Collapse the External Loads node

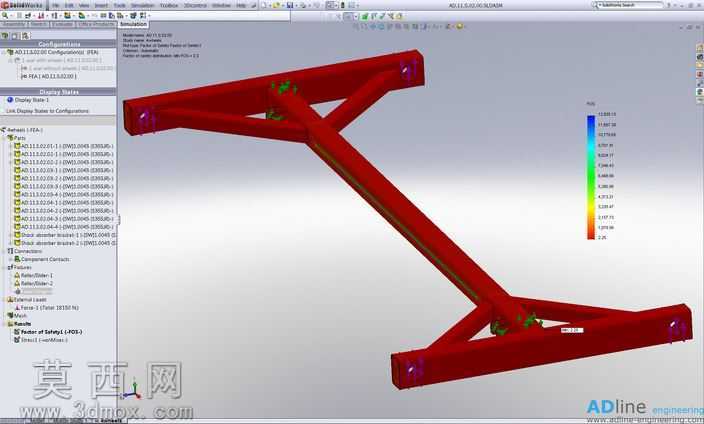4,300
